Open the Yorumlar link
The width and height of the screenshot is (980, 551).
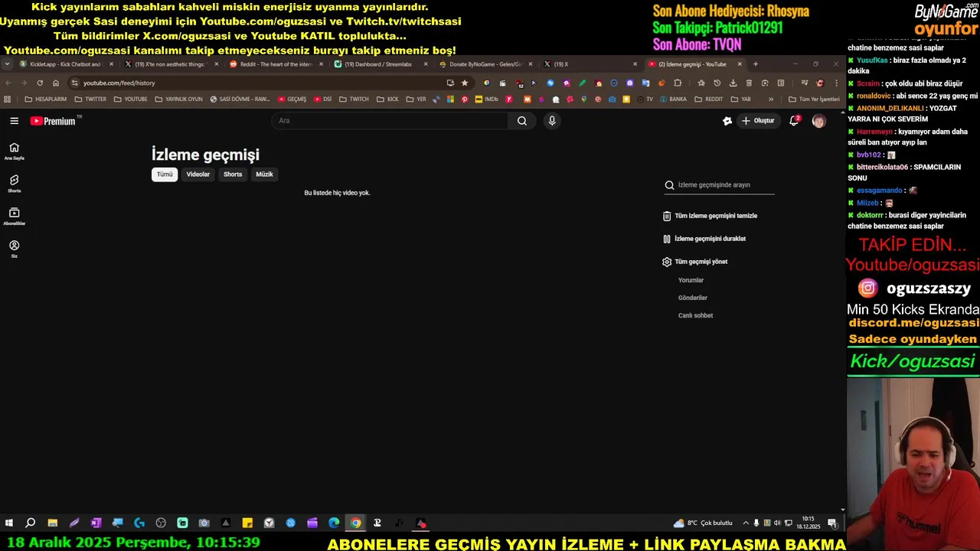[691, 280]
